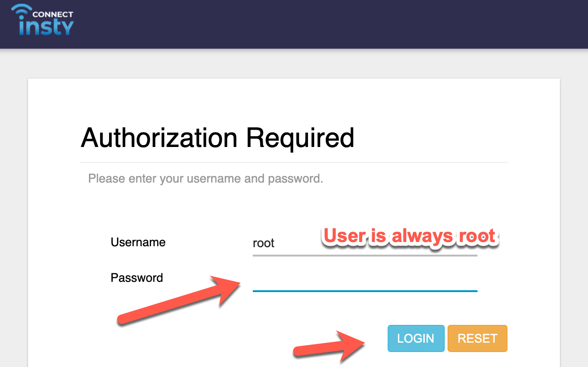588x367 pixels.
Task: Click the "User is always root" annotation
Action: pos(409,236)
